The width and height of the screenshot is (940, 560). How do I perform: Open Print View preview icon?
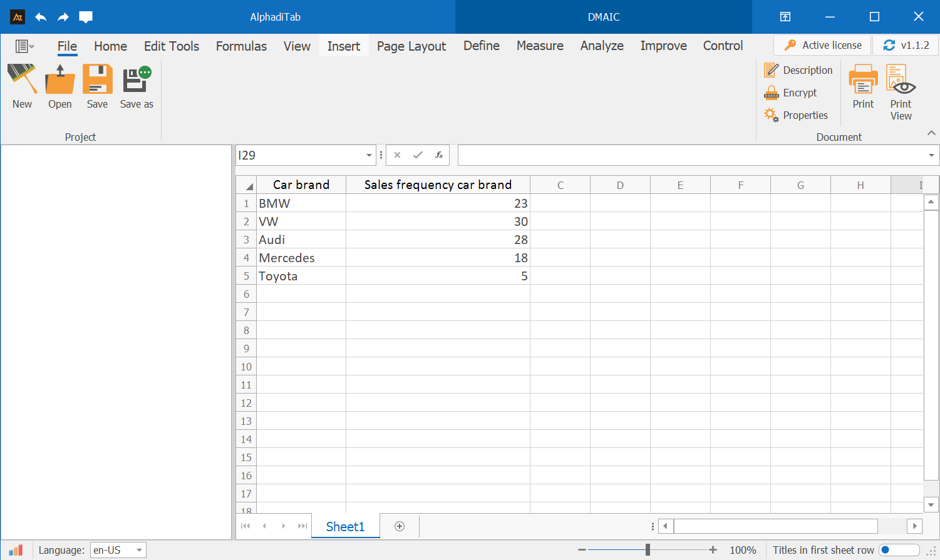pos(901,80)
